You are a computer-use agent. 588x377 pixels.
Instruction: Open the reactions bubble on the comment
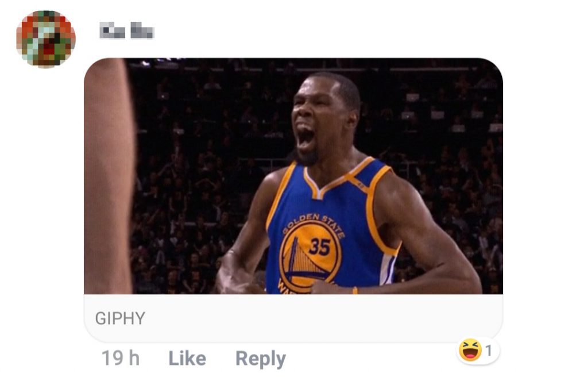[477, 351]
